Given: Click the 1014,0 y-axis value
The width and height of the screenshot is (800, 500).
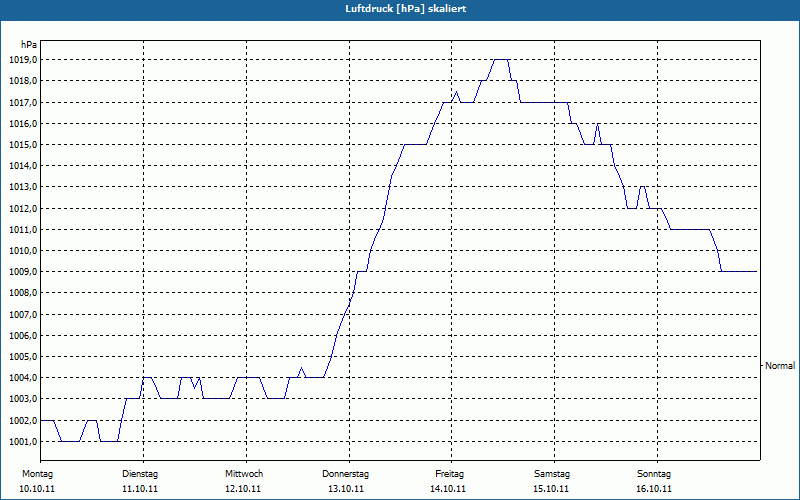Looking at the screenshot, I should 23,166.
